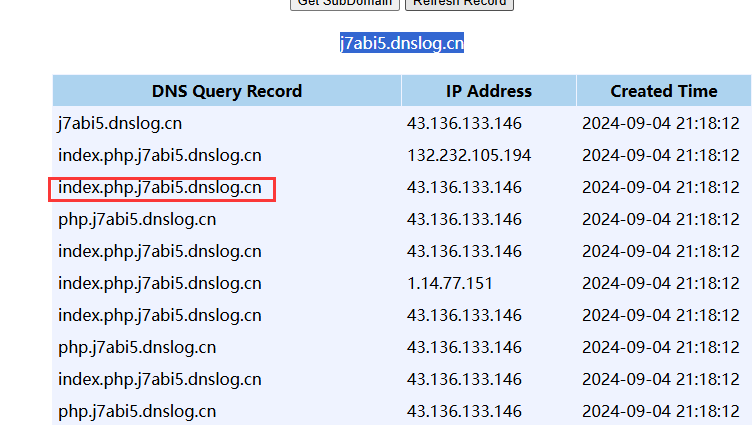Click j7abi5.dnslog.cn record in the first table row

point(120,123)
